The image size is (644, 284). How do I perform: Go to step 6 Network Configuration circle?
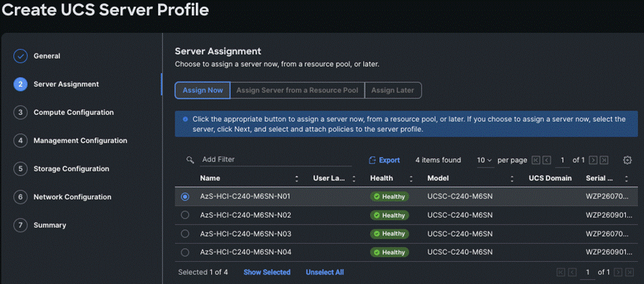pyautogui.click(x=20, y=197)
